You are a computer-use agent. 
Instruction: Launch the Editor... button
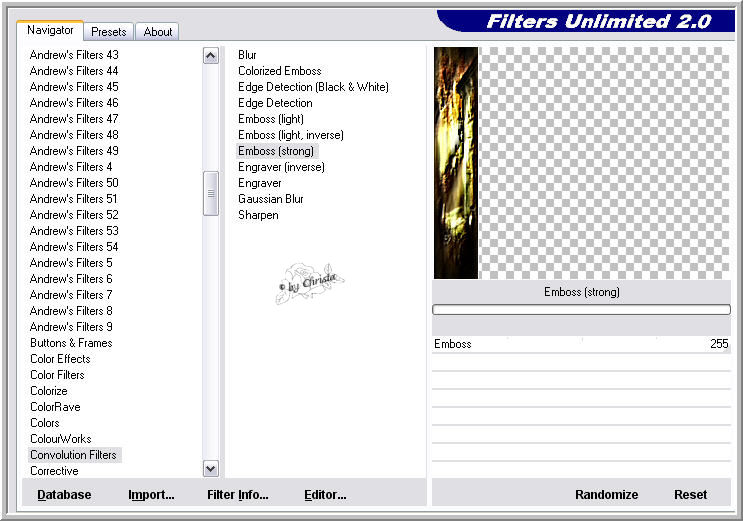[325, 494]
